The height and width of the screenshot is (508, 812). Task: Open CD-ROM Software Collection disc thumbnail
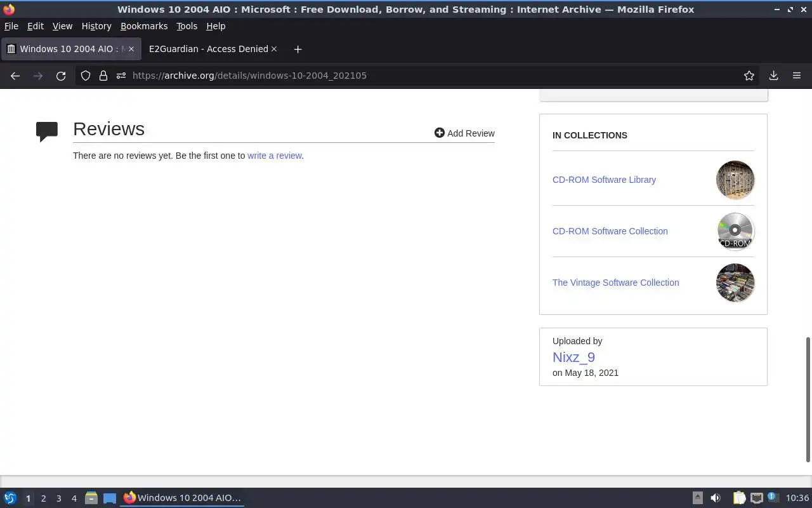click(735, 231)
